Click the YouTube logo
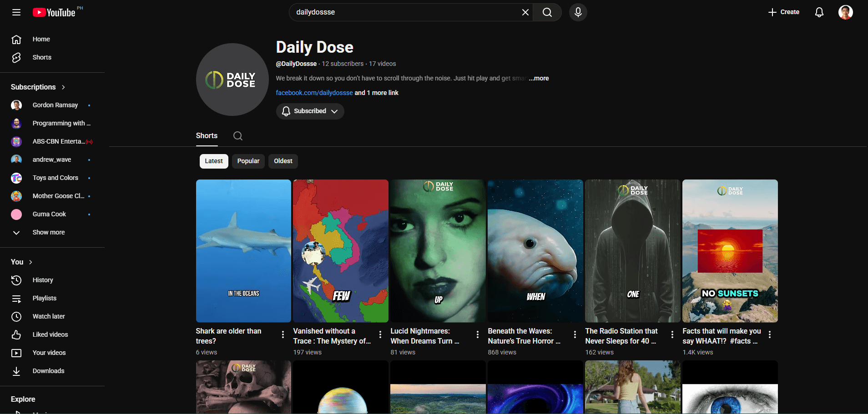This screenshot has width=868, height=414. click(x=54, y=12)
